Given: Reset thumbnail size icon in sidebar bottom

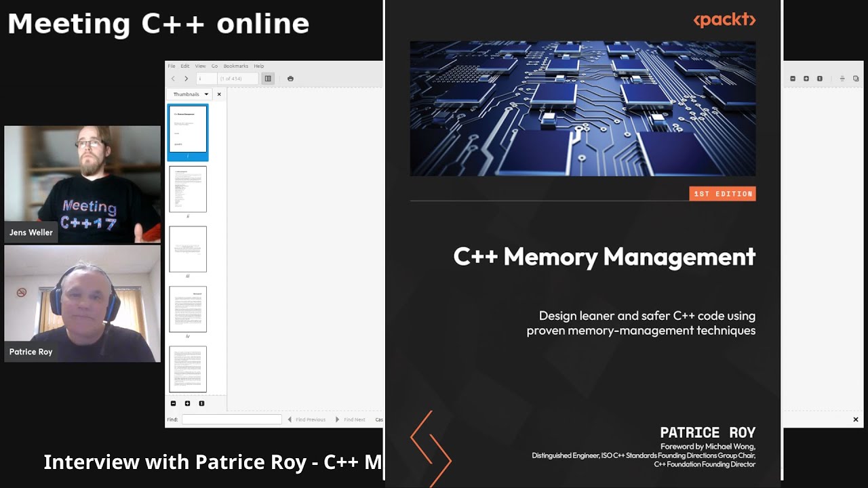Looking at the screenshot, I should [201, 403].
